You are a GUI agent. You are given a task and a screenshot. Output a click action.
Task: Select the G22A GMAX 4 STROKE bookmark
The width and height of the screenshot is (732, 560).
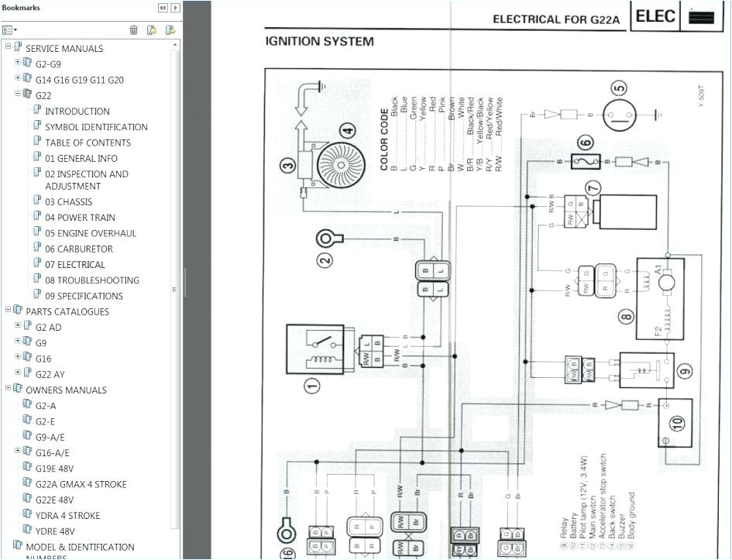coord(81,484)
